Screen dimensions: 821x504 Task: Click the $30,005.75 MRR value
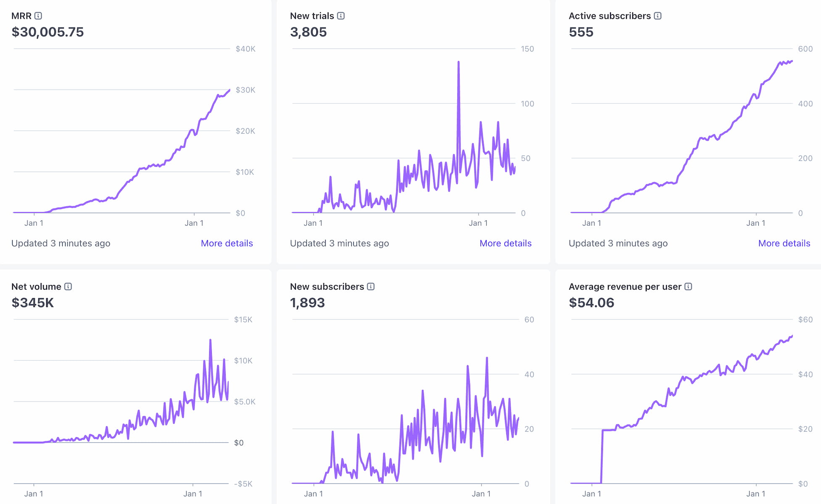(x=47, y=32)
